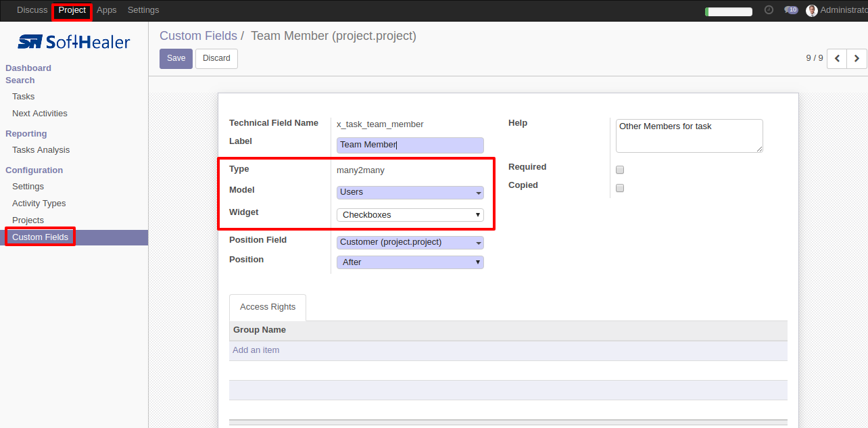Save the custom field
The image size is (868, 428).
click(x=176, y=59)
